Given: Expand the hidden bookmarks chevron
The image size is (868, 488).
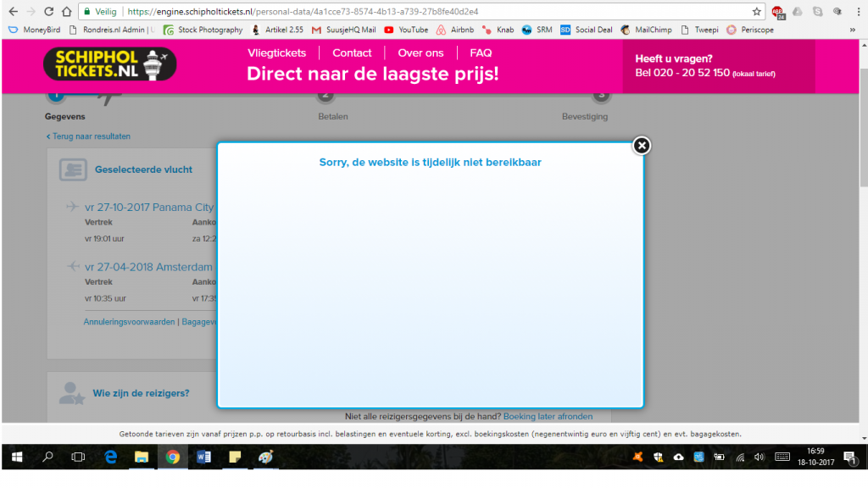Looking at the screenshot, I should click(x=853, y=30).
